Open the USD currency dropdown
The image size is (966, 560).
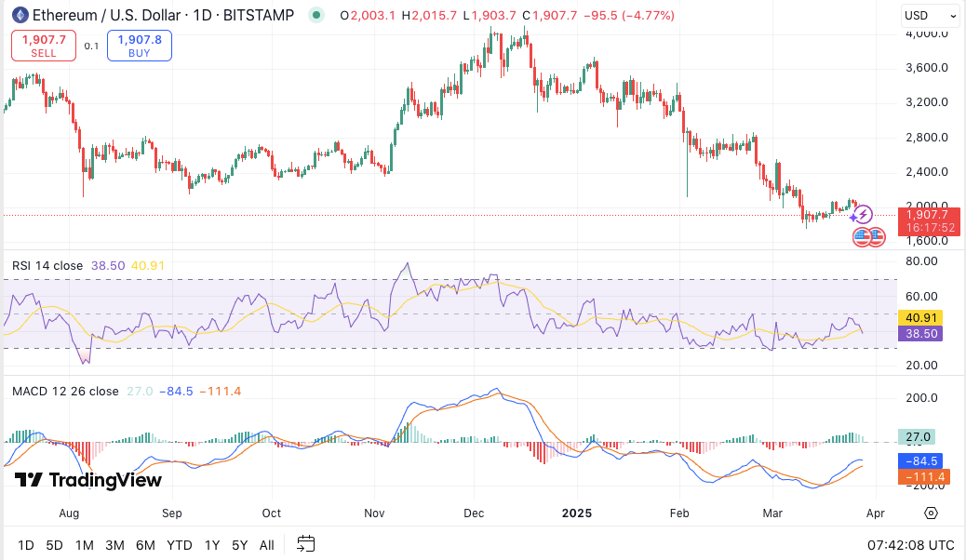click(930, 15)
